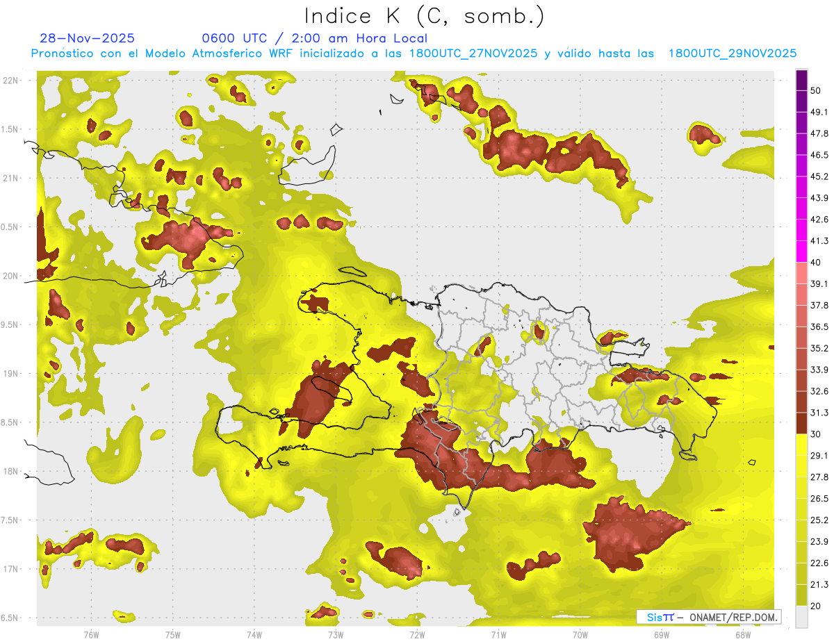Image resolution: width=834 pixels, height=644 pixels.
Task: Click the '26.5' value on the color scale
Action: pos(819,498)
